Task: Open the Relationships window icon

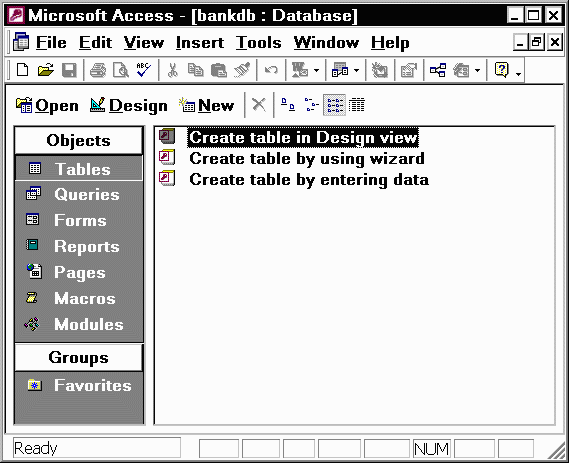Action: [x=438, y=70]
